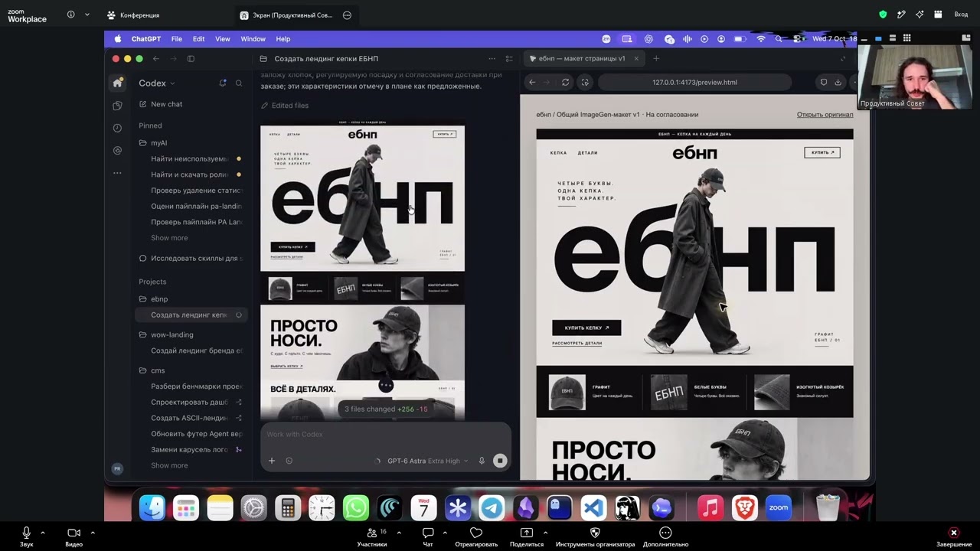Open the Codex home icon in left rail
This screenshot has width=980, height=551.
click(117, 83)
